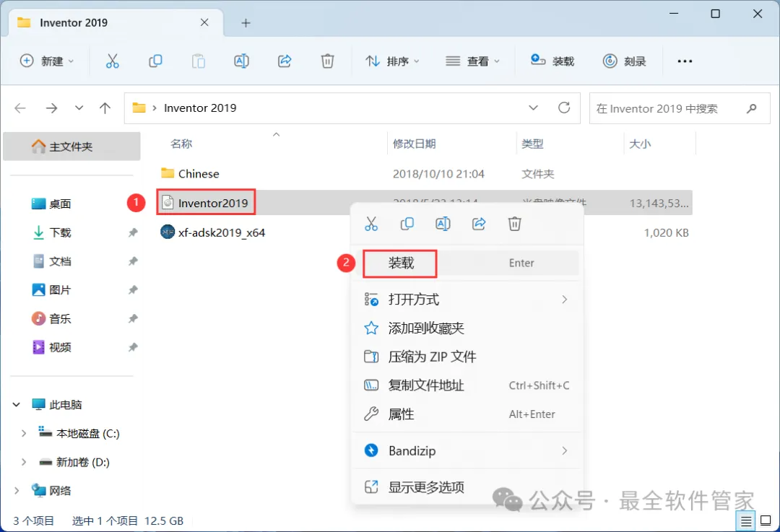Click the search magnifier icon
This screenshot has width=780, height=532.
751,108
